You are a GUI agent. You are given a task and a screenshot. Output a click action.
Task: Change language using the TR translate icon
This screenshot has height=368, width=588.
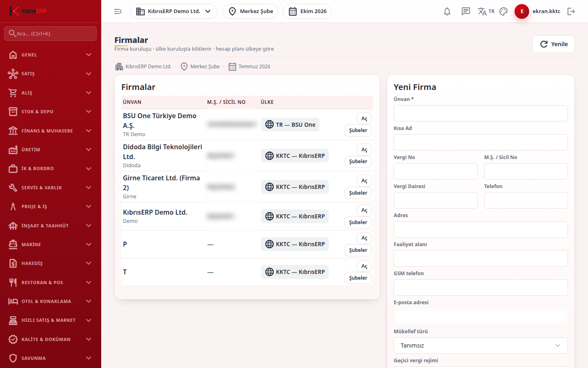pos(486,11)
